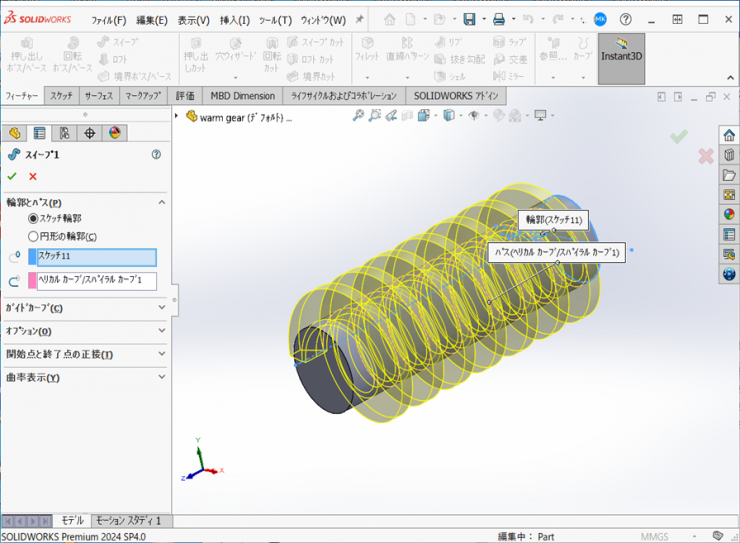Cancel the sweep with the red X
740x543 pixels.
coord(33,177)
